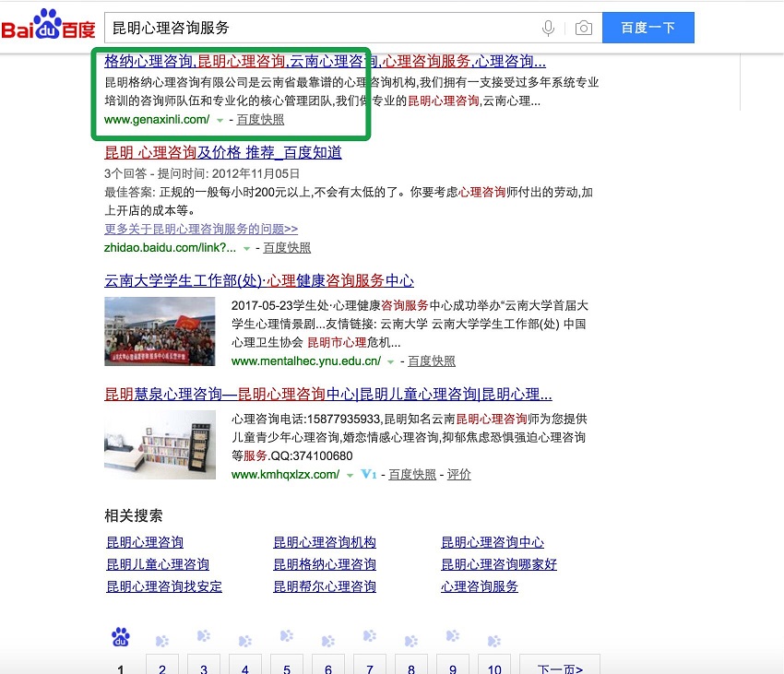
Task: Expand the arrow beside www.genaxinli.com
Action: [x=220, y=121]
